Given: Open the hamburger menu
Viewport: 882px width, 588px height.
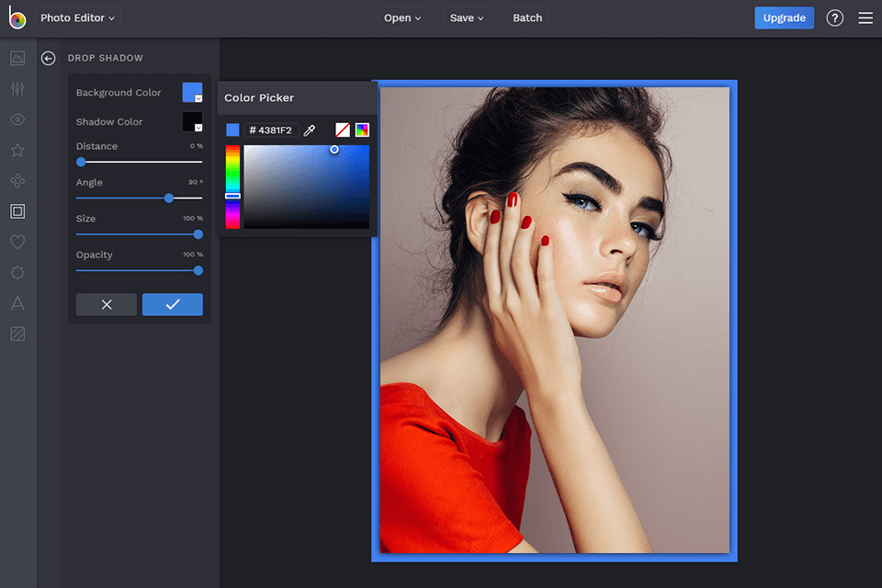Looking at the screenshot, I should point(865,17).
